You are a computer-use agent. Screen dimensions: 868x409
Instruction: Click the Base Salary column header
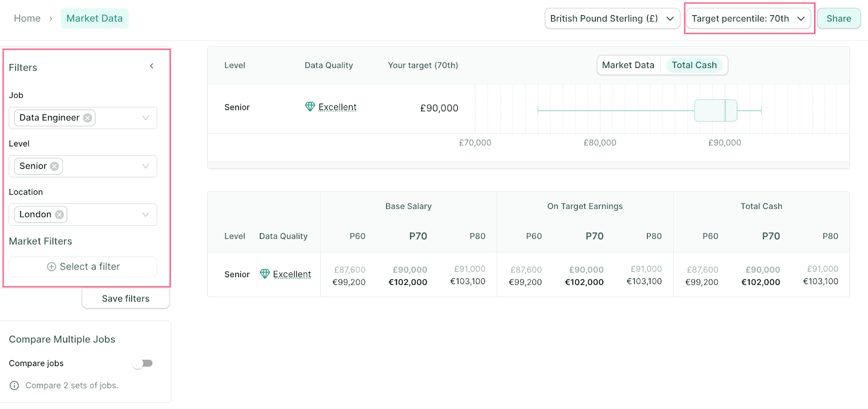click(x=409, y=206)
